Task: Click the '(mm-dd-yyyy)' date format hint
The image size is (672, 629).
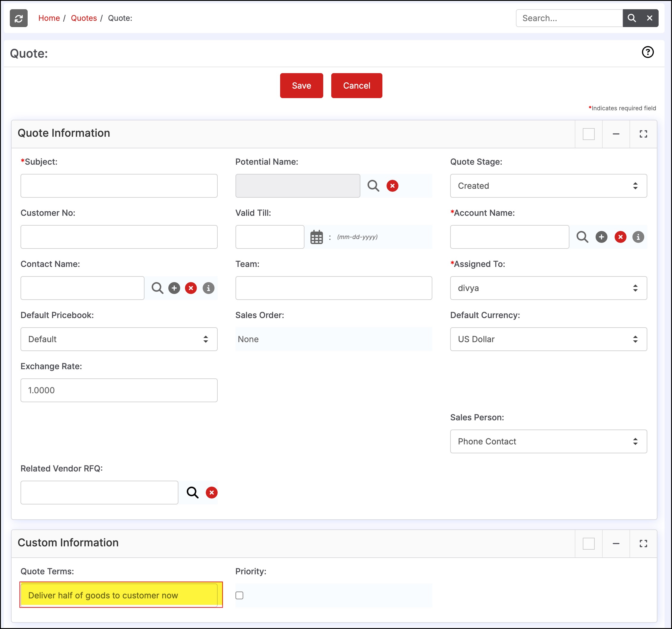Action: (x=357, y=237)
